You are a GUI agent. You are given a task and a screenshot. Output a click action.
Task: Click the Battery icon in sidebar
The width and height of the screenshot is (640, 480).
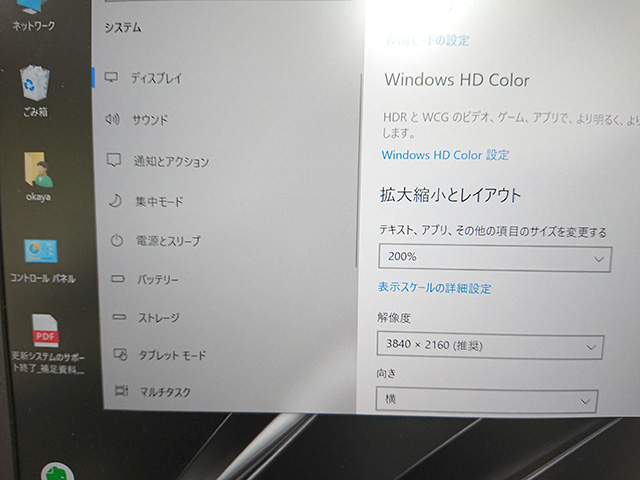[x=117, y=279]
